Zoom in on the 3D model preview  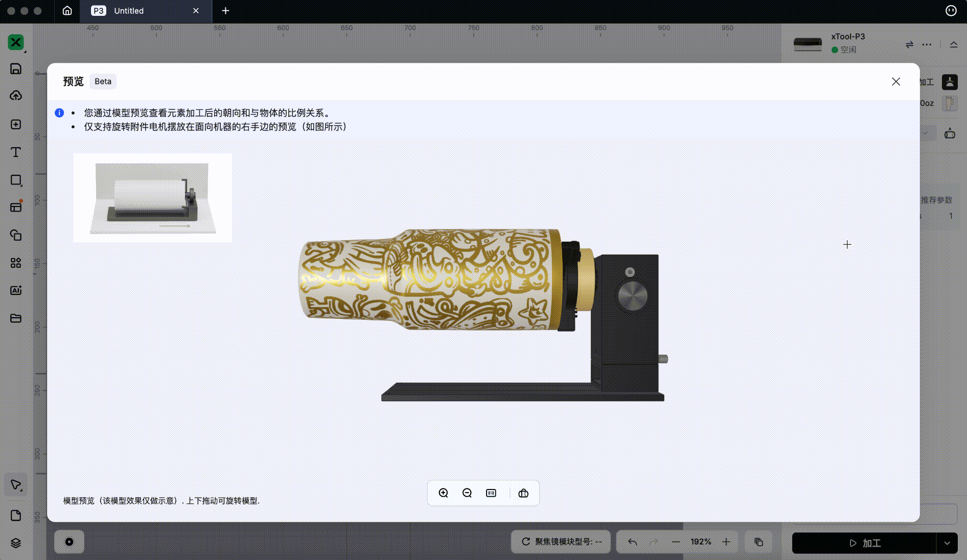pos(443,493)
